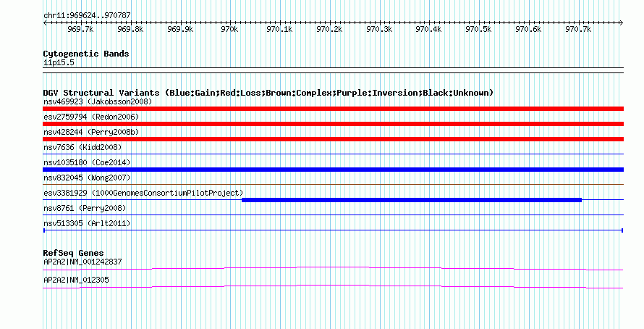This screenshot has width=644, height=329.
Task: Click the thick blue gain bar under nsv1035180
Action: 333,170
